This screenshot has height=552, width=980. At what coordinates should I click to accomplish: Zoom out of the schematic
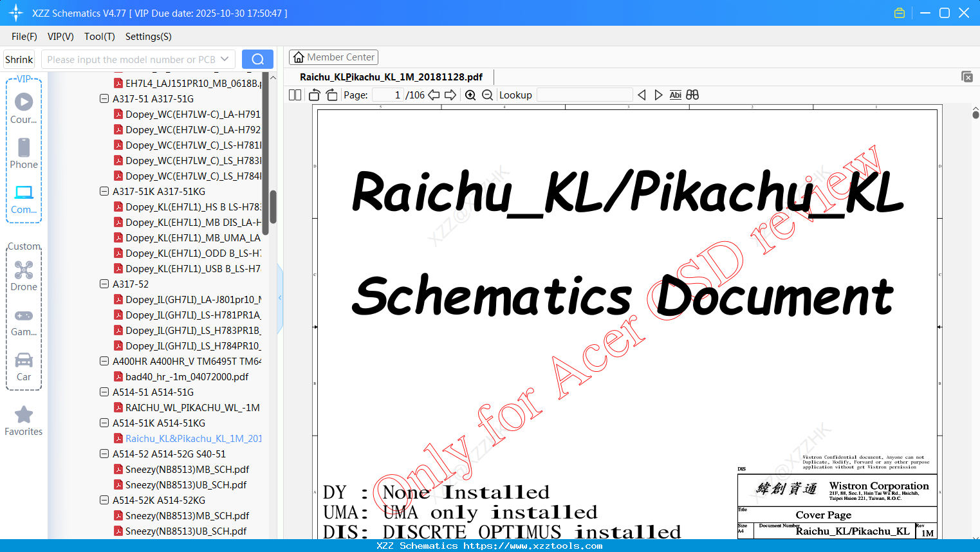click(487, 95)
